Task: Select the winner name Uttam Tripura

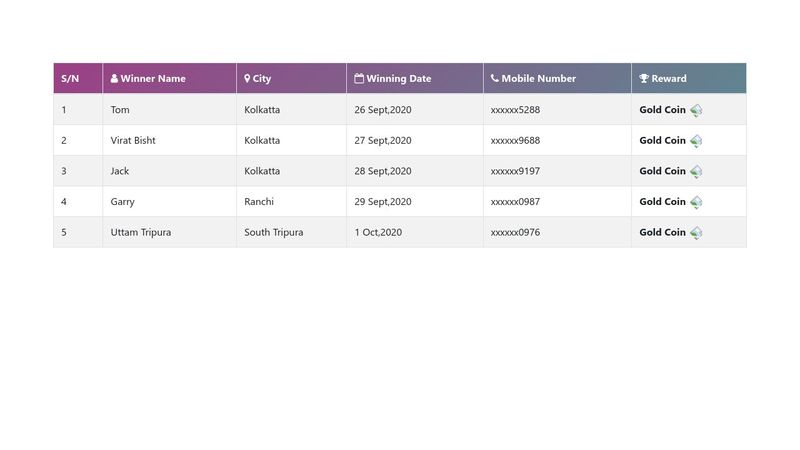Action: [x=141, y=232]
